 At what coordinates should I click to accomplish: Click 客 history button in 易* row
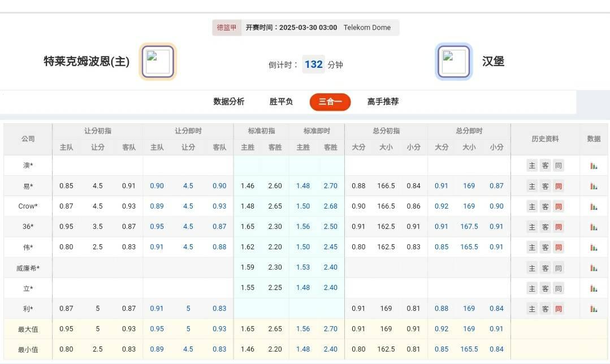(545, 187)
